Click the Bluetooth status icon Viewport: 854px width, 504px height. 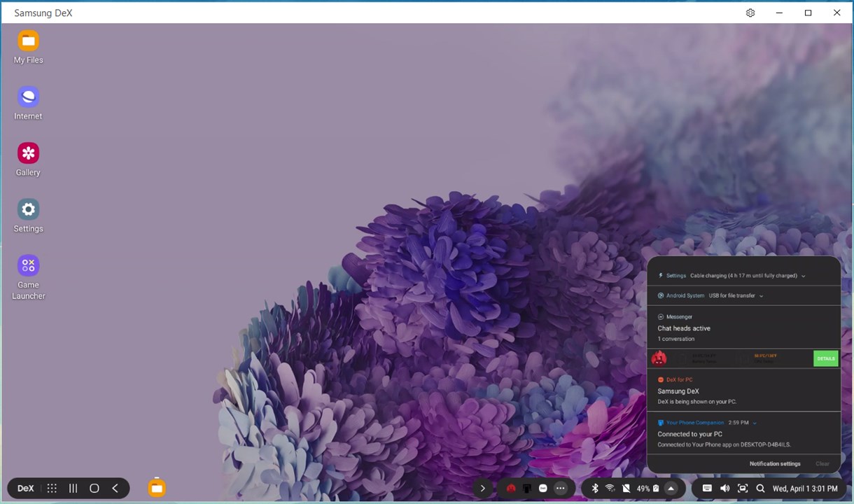[595, 489]
